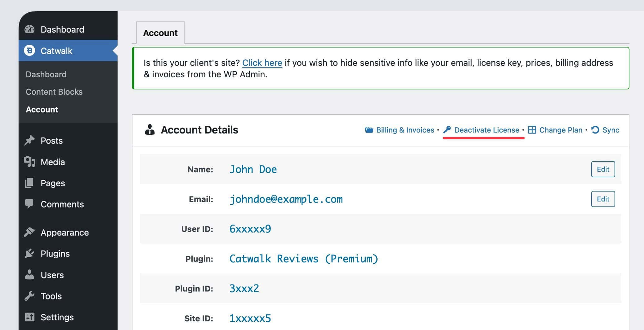Go to the Plugins menu
Screen dimensions: 644x330
click(68, 253)
